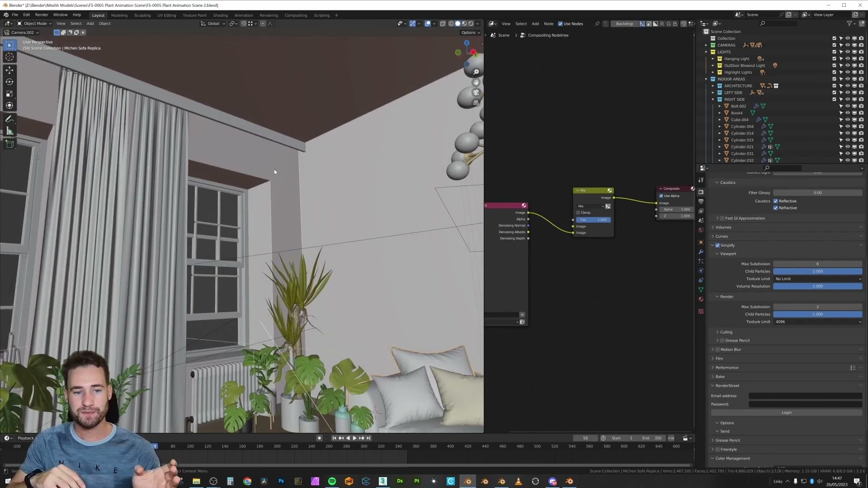The width and height of the screenshot is (868, 488).
Task: Uncheck the Refractive caustics checkbox
Action: click(x=776, y=208)
